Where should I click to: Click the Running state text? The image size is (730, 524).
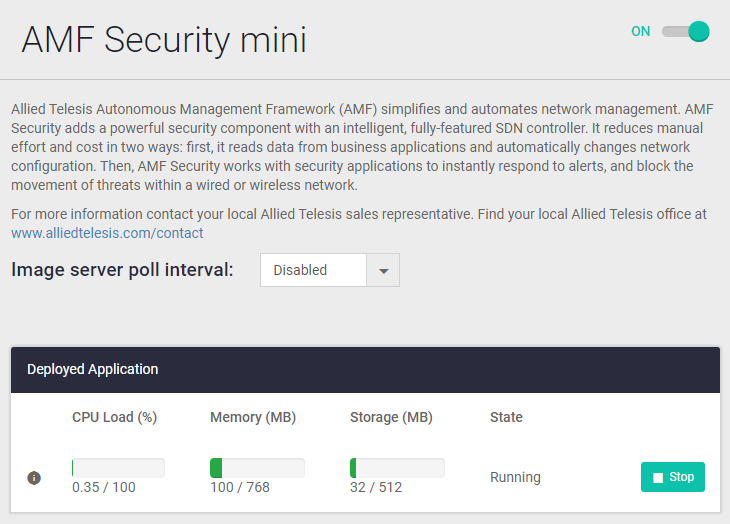pyautogui.click(x=515, y=477)
